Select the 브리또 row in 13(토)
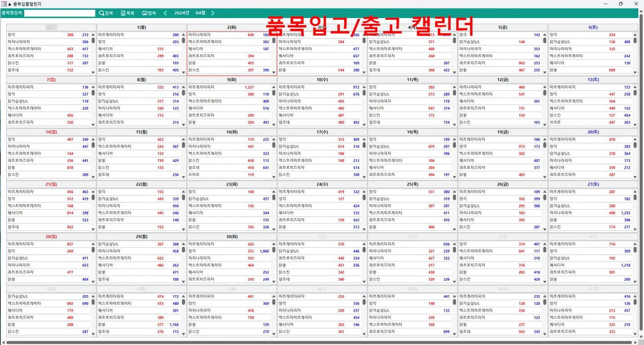 590,122
